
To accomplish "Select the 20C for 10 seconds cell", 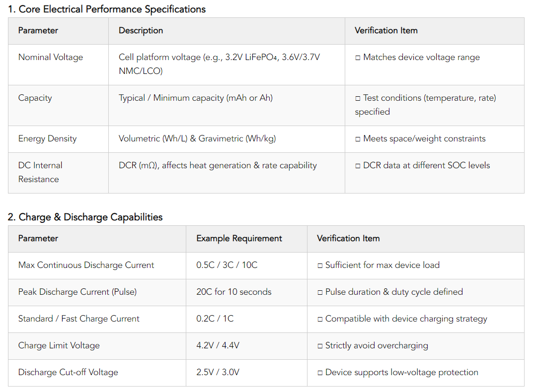I will coord(246,292).
